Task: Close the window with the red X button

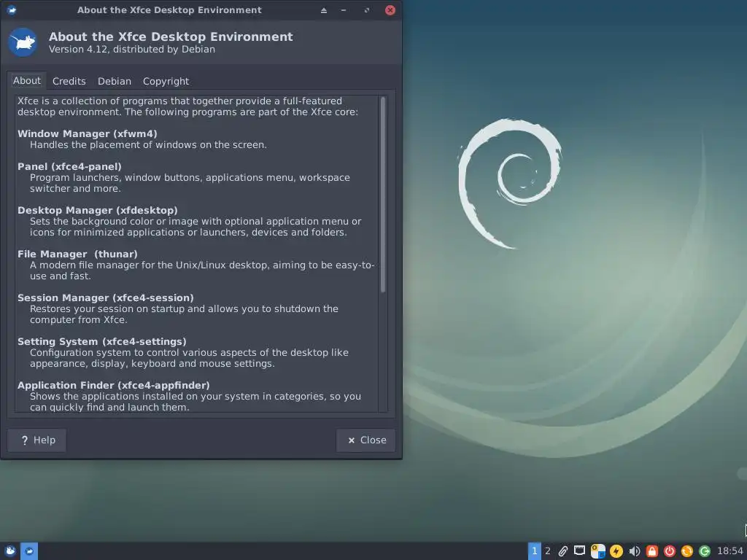Action: pyautogui.click(x=390, y=10)
